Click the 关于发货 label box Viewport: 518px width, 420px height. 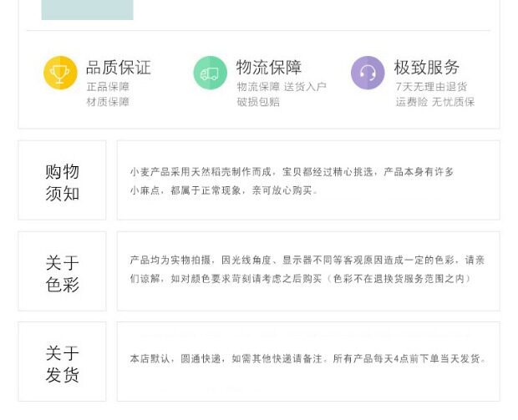tap(62, 362)
